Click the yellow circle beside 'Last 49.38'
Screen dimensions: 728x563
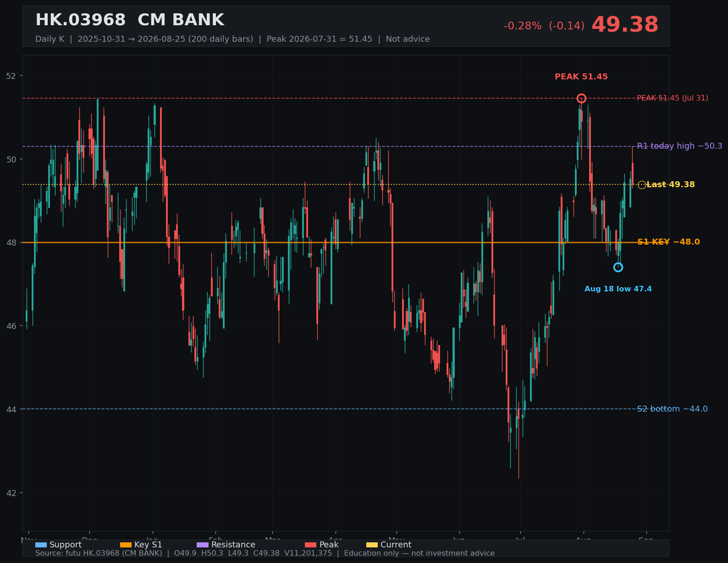click(x=642, y=185)
